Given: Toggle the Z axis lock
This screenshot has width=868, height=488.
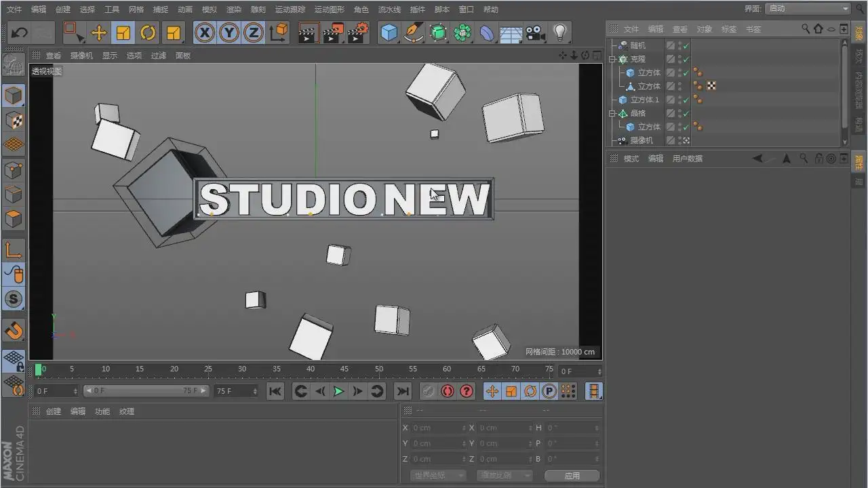Looking at the screenshot, I should pyautogui.click(x=254, y=33).
